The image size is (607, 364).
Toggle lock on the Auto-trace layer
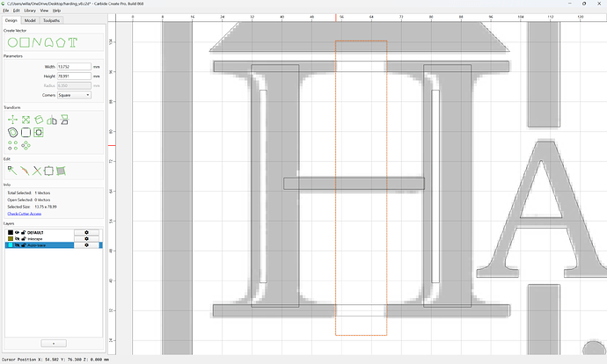coord(23,245)
